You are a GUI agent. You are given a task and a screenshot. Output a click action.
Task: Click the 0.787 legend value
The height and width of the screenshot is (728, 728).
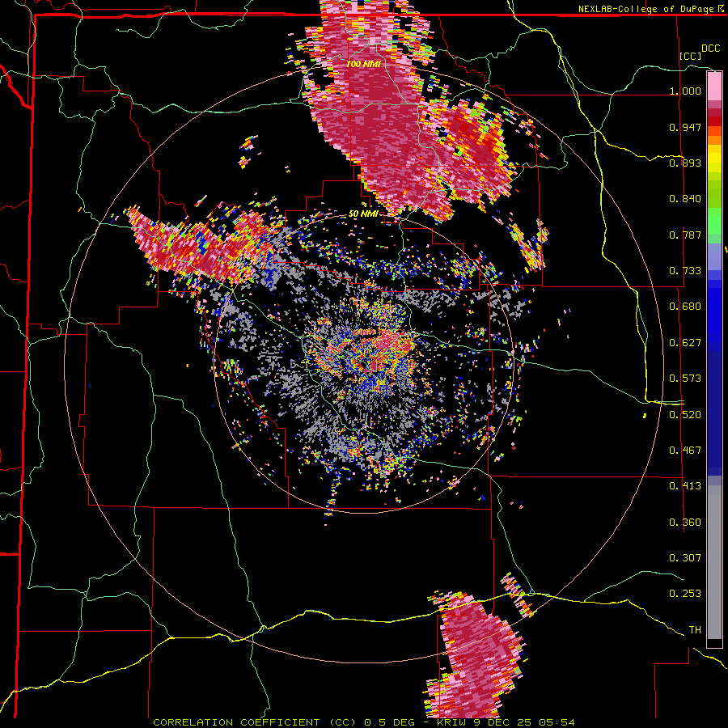685,235
